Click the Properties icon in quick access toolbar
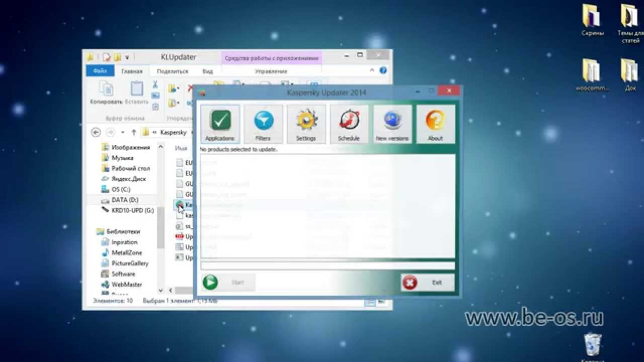 point(106,57)
